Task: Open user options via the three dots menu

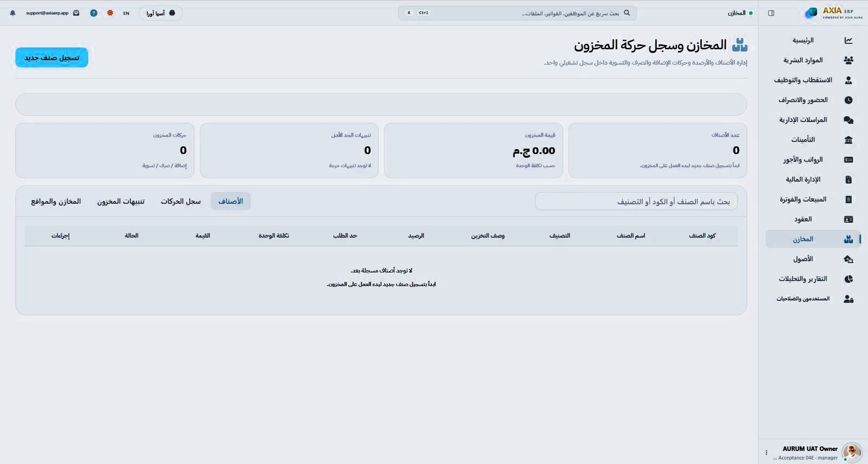Action: coord(766,453)
